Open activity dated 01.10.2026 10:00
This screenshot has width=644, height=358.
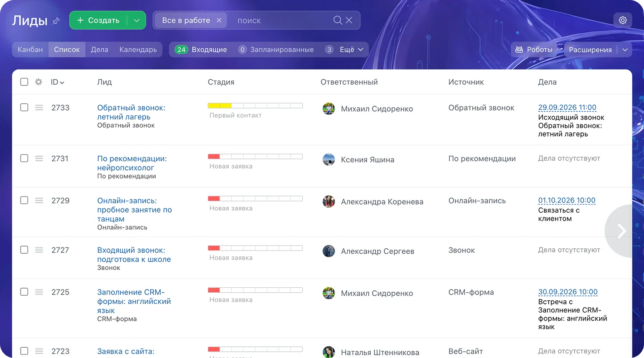tap(567, 200)
